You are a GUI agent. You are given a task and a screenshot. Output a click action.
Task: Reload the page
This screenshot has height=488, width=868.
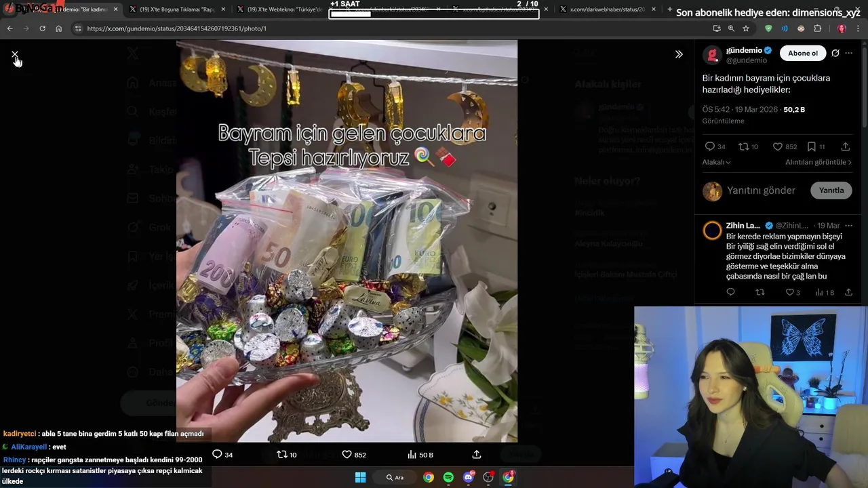tap(42, 28)
